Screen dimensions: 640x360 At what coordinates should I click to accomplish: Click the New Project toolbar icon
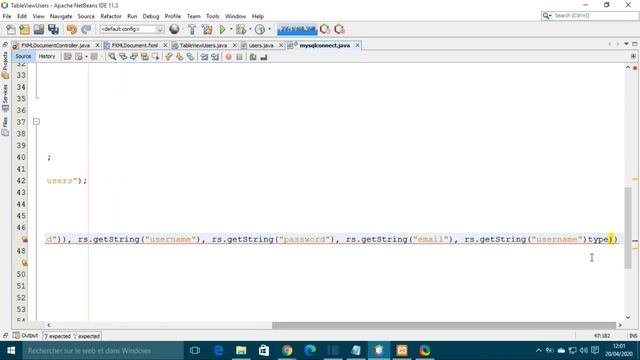pos(24,29)
